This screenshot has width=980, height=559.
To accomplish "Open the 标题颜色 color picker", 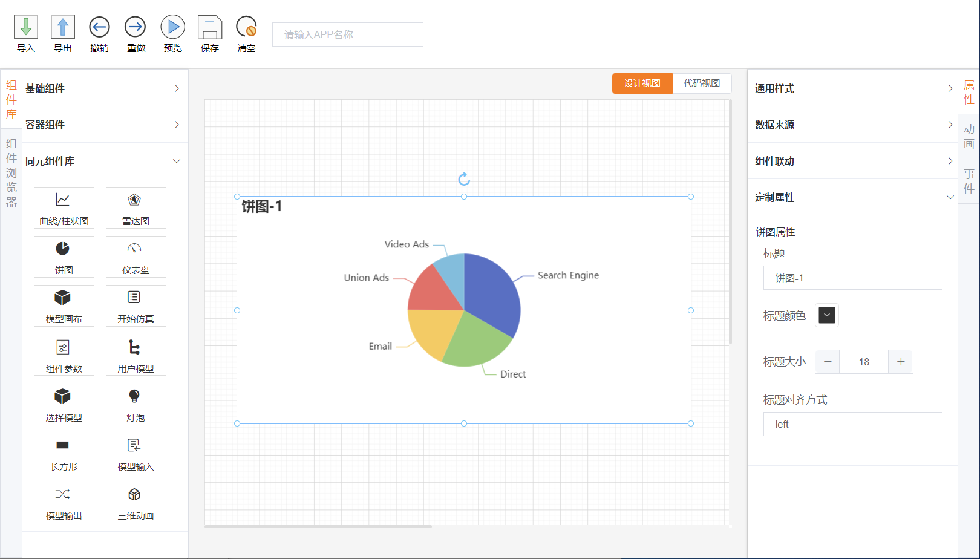I will 827,315.
